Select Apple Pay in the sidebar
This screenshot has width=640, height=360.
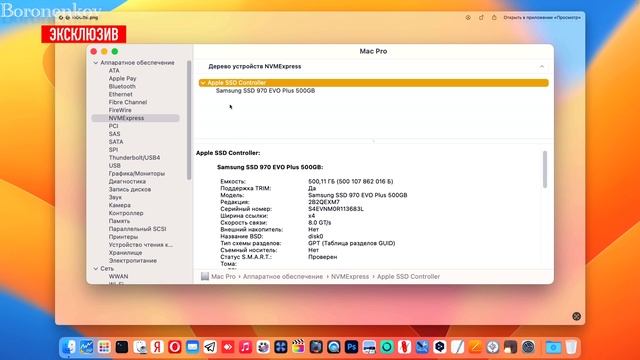click(x=122, y=78)
